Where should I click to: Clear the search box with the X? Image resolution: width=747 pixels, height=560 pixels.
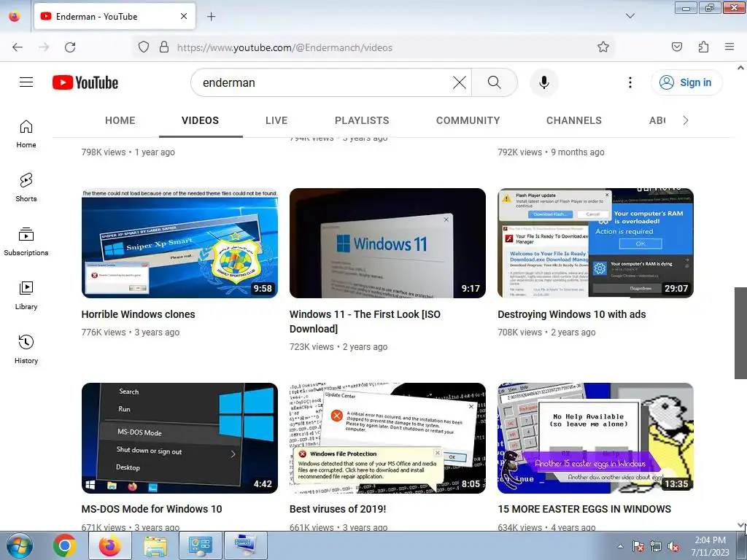(460, 82)
